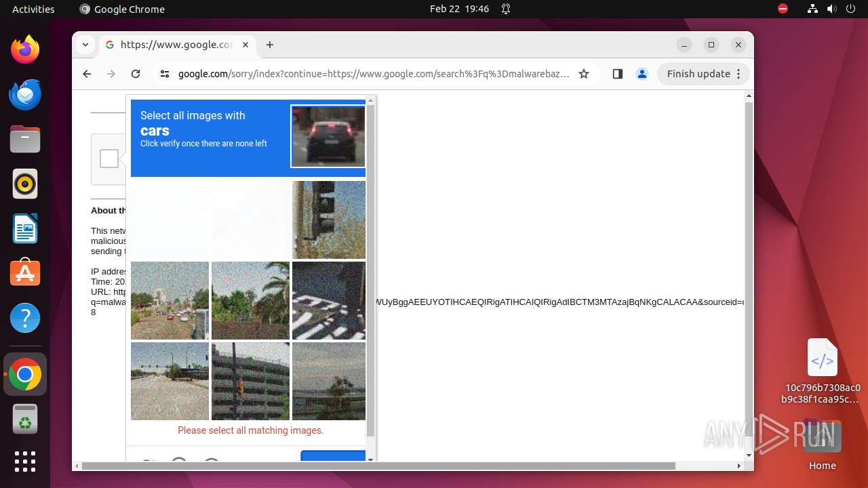The height and width of the screenshot is (488, 868).
Task: Click the captcha tile with crosswalk stripes
Action: pos(329,300)
